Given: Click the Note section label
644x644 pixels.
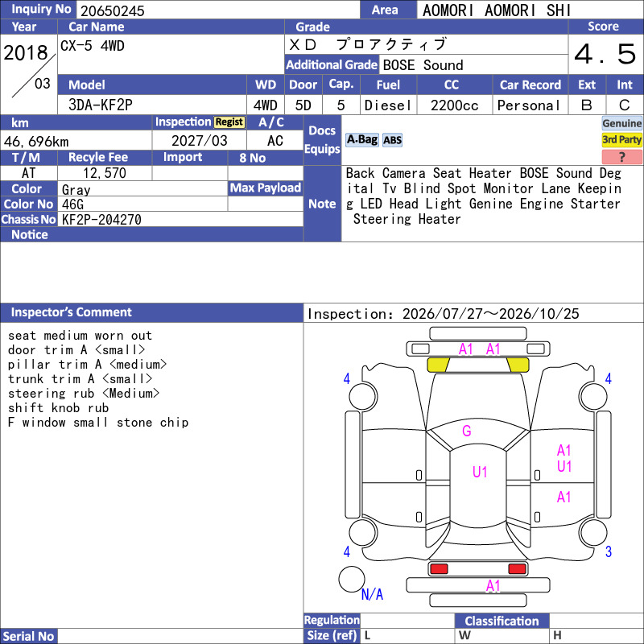Looking at the screenshot, I should pos(322,204).
